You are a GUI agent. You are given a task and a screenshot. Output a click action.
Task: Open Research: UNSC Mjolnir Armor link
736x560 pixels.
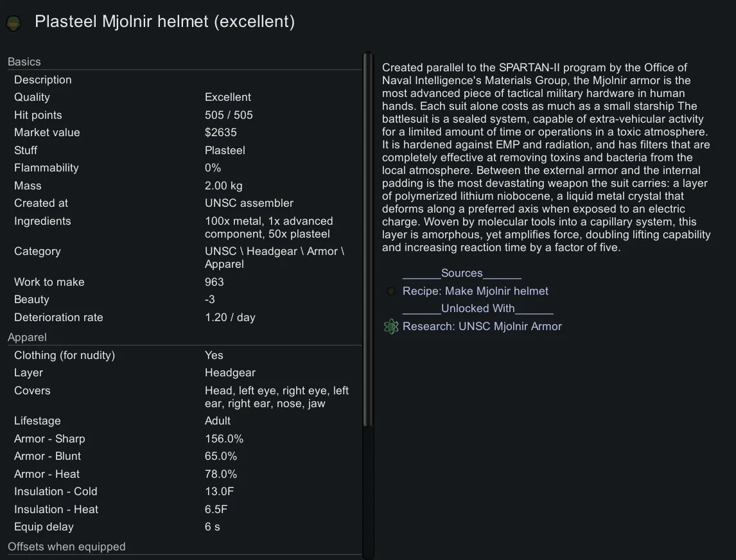(x=482, y=327)
